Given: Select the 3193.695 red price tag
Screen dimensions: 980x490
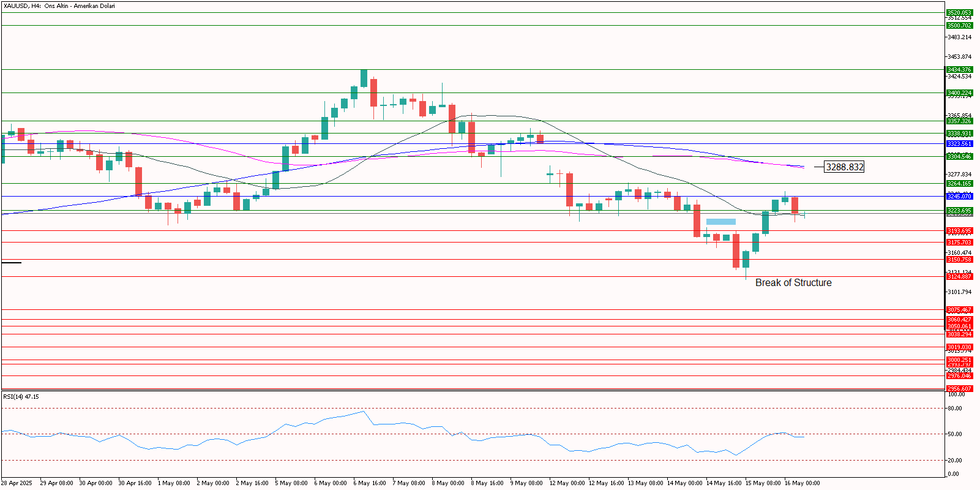Looking at the screenshot, I should [x=959, y=230].
